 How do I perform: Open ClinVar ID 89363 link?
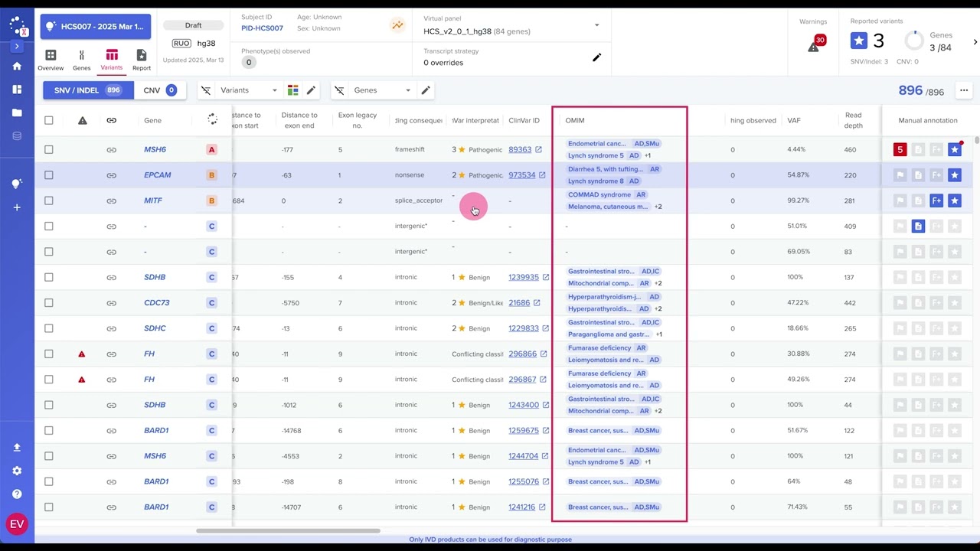point(520,150)
